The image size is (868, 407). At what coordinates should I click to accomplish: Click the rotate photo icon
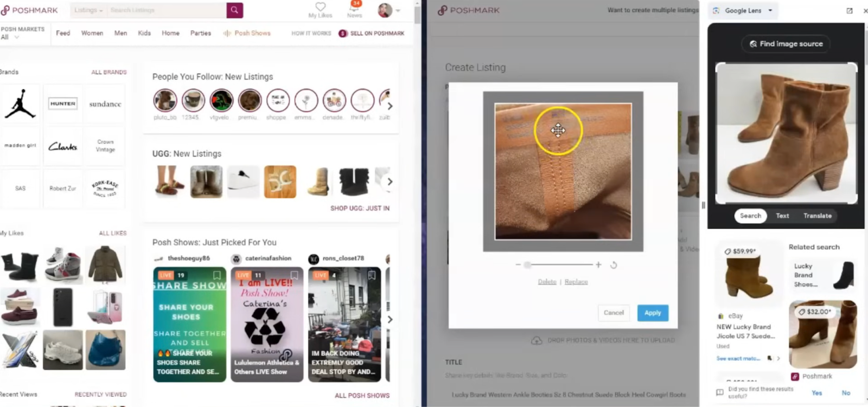pyautogui.click(x=614, y=265)
